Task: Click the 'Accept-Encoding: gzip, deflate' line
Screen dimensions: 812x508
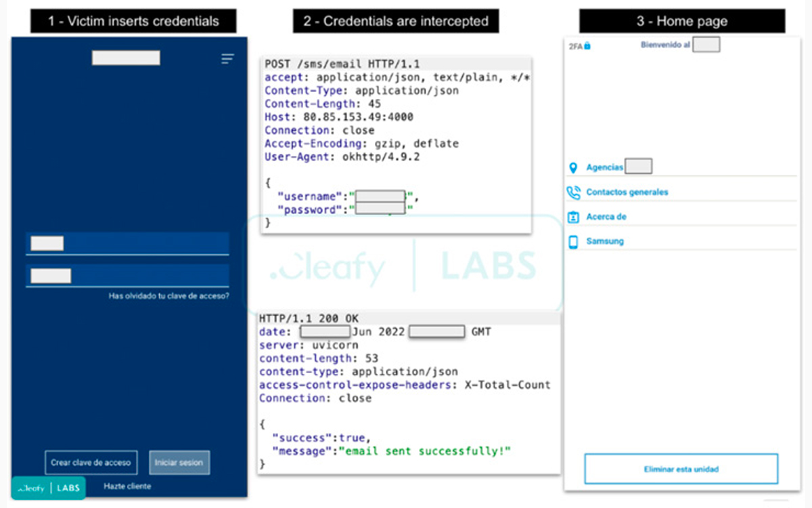Action: pos(361,143)
